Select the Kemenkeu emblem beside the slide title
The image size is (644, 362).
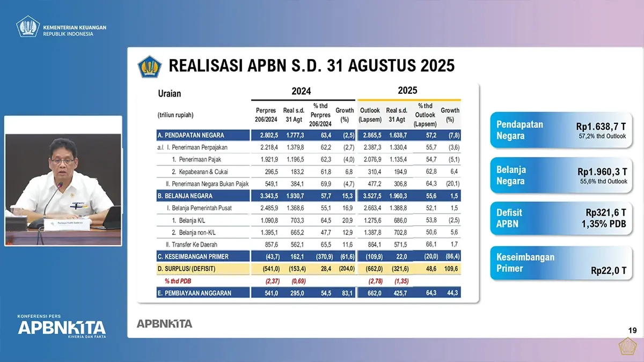(x=150, y=67)
